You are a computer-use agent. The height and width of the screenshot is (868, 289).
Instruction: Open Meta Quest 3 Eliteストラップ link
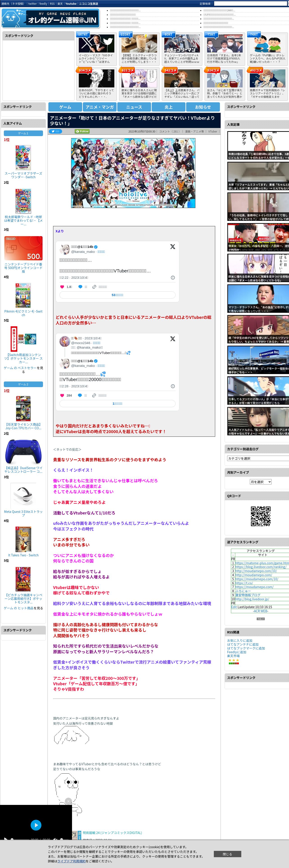(x=23, y=513)
